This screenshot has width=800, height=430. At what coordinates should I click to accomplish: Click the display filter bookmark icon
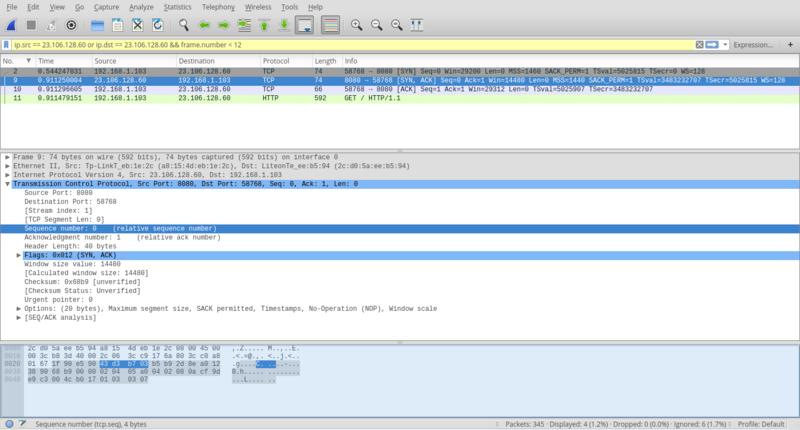click(x=8, y=45)
